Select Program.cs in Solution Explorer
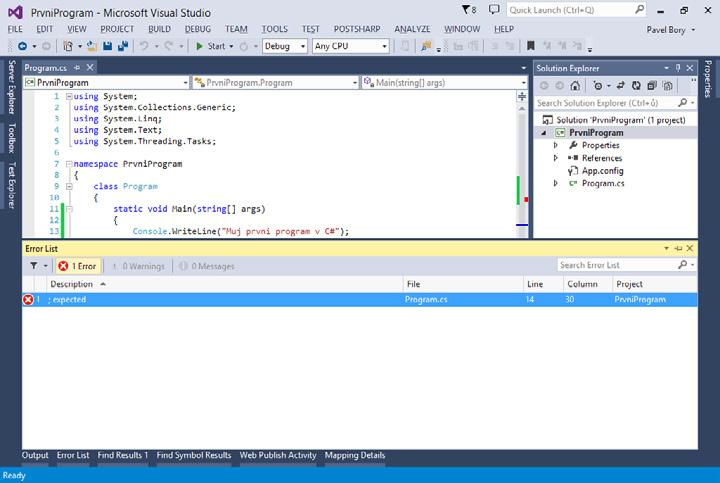720x483 pixels. coord(603,184)
